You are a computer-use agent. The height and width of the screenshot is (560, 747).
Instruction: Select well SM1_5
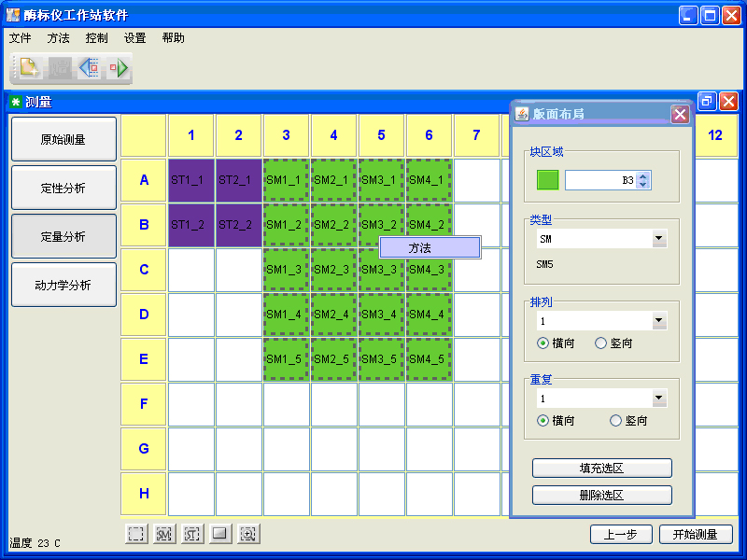tap(287, 359)
